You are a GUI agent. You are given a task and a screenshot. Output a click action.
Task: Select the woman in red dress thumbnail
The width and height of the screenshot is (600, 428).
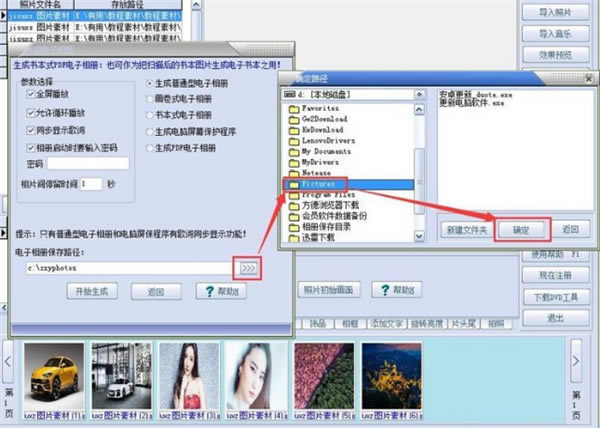[x=189, y=376]
